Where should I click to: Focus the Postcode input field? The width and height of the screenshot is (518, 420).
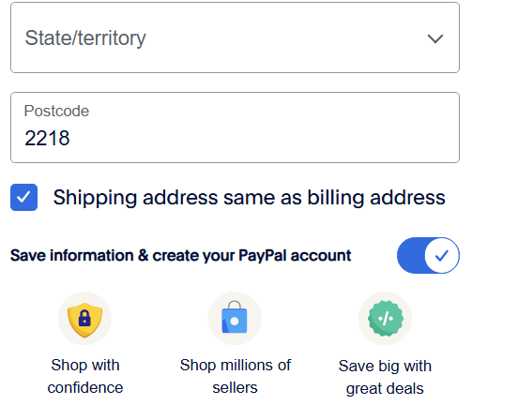235,127
